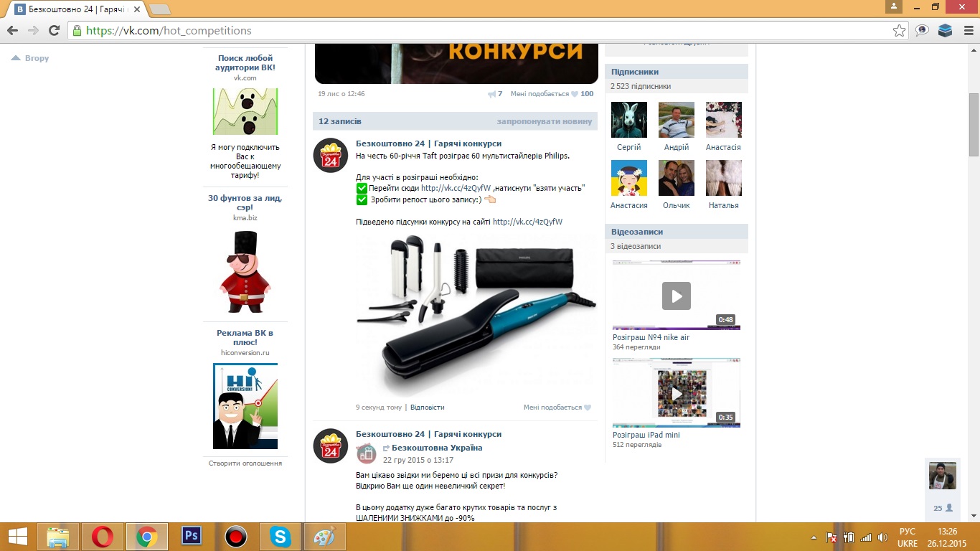Launch Opera from the taskbar
The width and height of the screenshot is (980, 551).
(x=103, y=537)
